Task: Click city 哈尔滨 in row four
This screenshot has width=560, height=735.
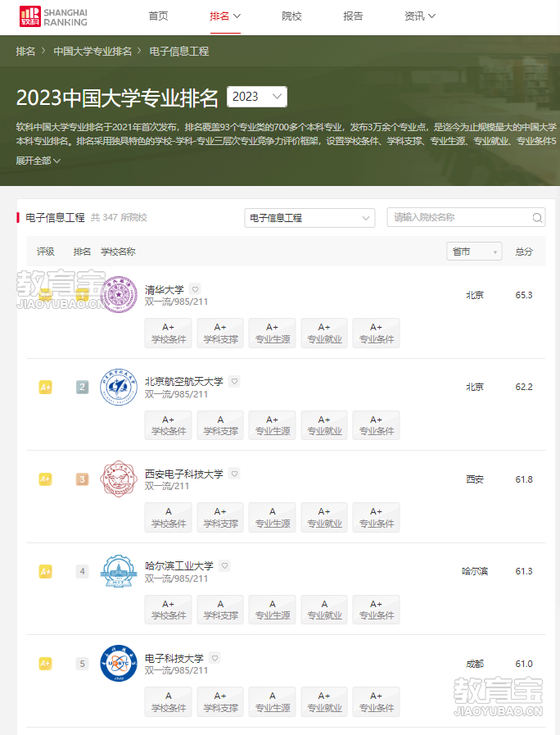Action: pos(475,571)
